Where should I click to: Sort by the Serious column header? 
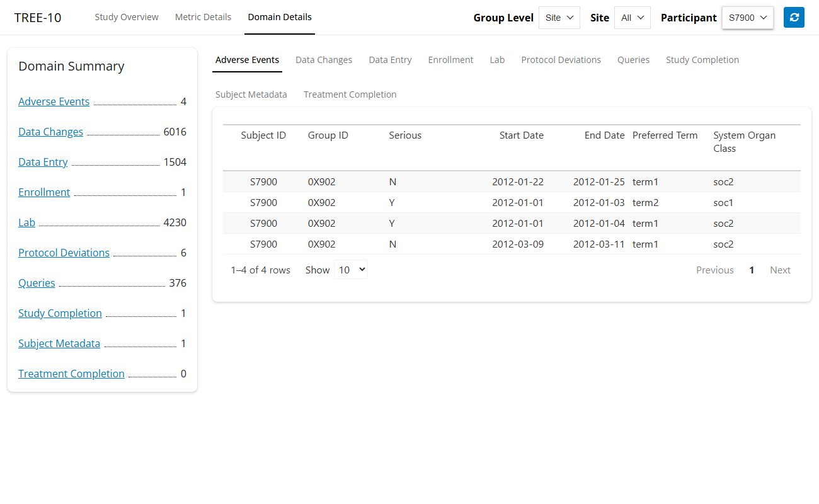click(405, 135)
